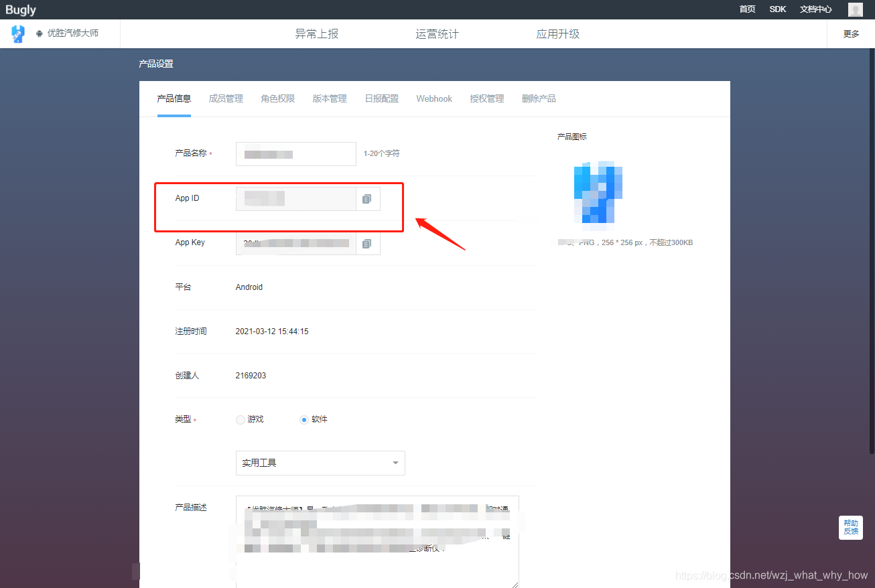Open the SDK link in the header

click(778, 9)
